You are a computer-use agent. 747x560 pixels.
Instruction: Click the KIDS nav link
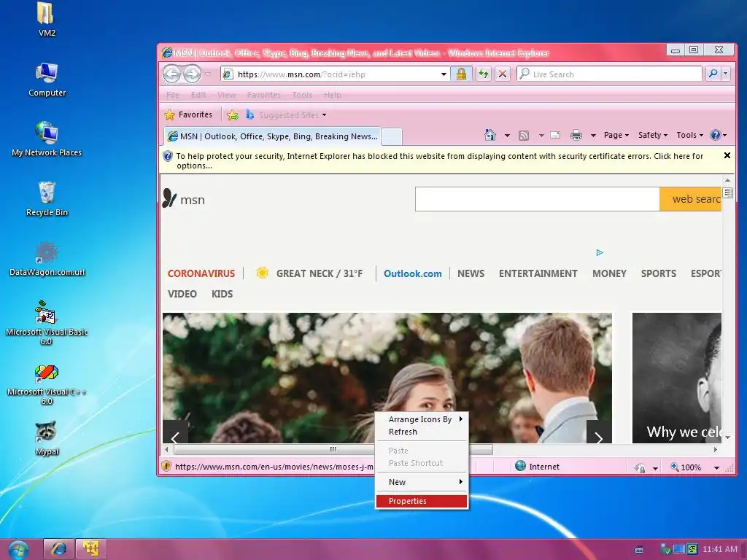[x=222, y=294]
